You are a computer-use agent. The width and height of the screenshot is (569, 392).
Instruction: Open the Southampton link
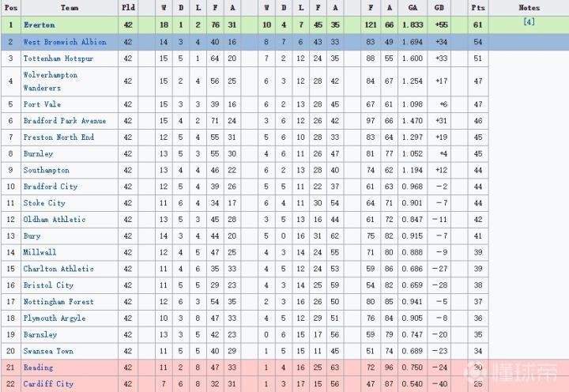pos(45,170)
